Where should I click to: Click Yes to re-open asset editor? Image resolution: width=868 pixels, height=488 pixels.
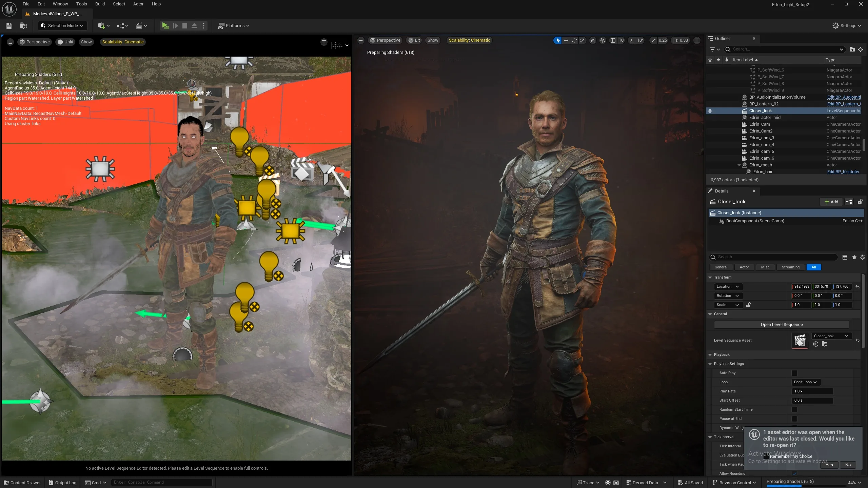829,465
